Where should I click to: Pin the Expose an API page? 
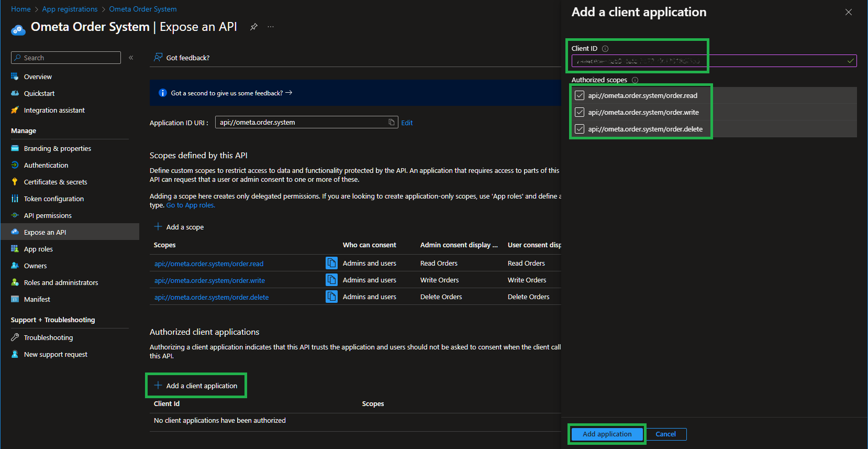[254, 27]
